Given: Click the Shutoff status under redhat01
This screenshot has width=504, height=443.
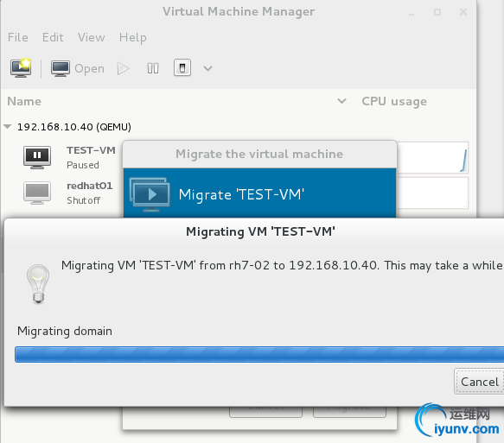Looking at the screenshot, I should click(x=84, y=200).
